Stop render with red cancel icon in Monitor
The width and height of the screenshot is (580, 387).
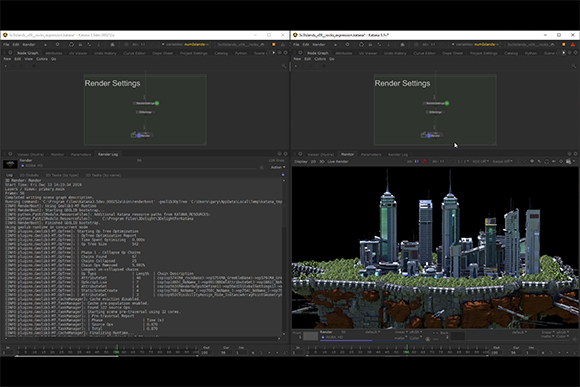coord(424,162)
